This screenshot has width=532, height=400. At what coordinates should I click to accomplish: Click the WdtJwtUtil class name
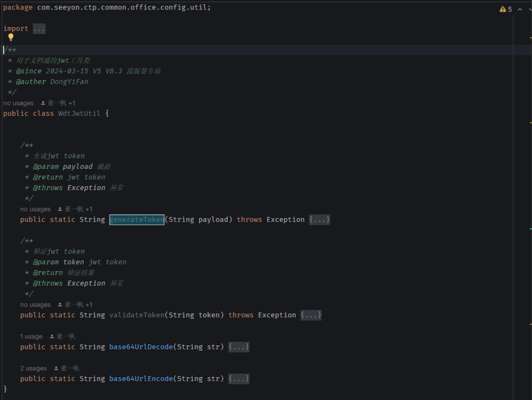(79, 114)
